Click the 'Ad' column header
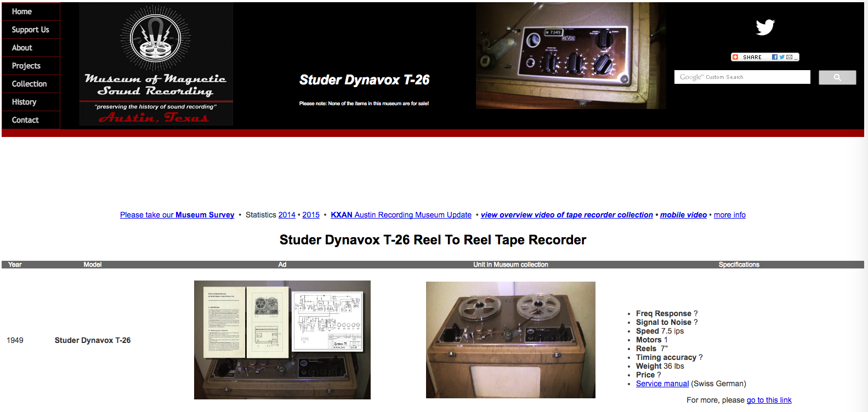868x412 pixels. click(x=282, y=265)
